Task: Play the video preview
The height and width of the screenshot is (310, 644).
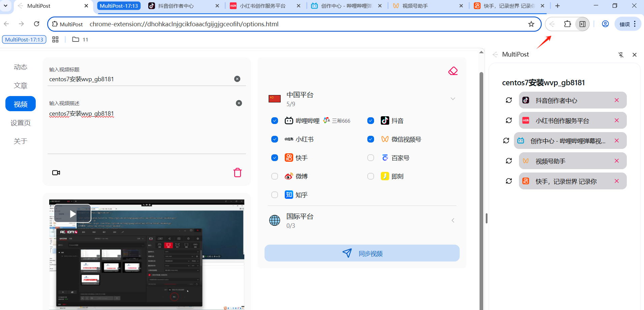Action: [72, 214]
